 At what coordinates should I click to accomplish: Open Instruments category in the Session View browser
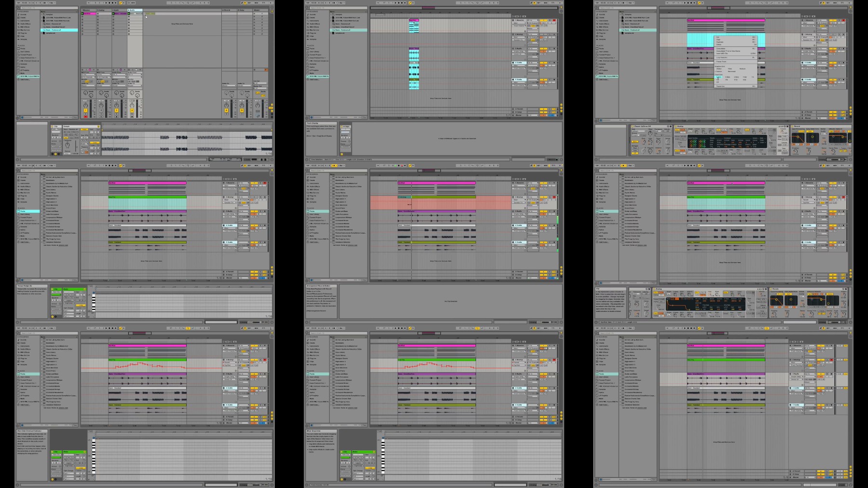click(24, 21)
